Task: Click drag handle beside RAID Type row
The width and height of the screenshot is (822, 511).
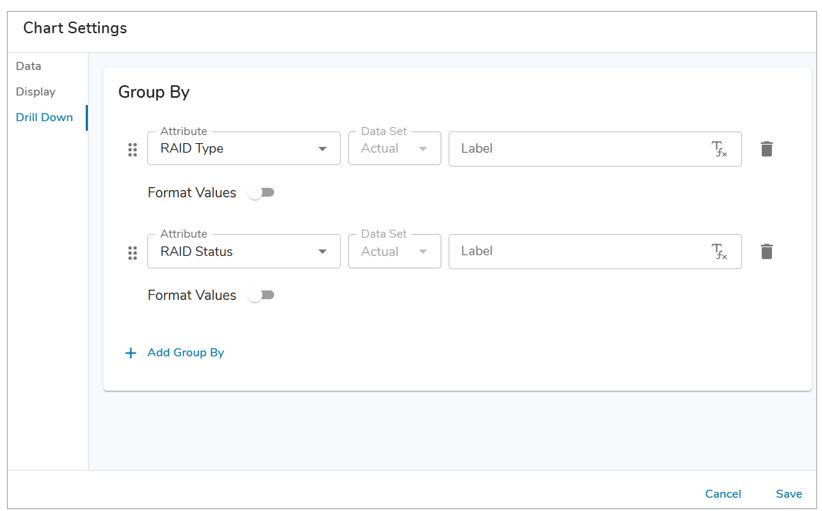Action: click(132, 150)
